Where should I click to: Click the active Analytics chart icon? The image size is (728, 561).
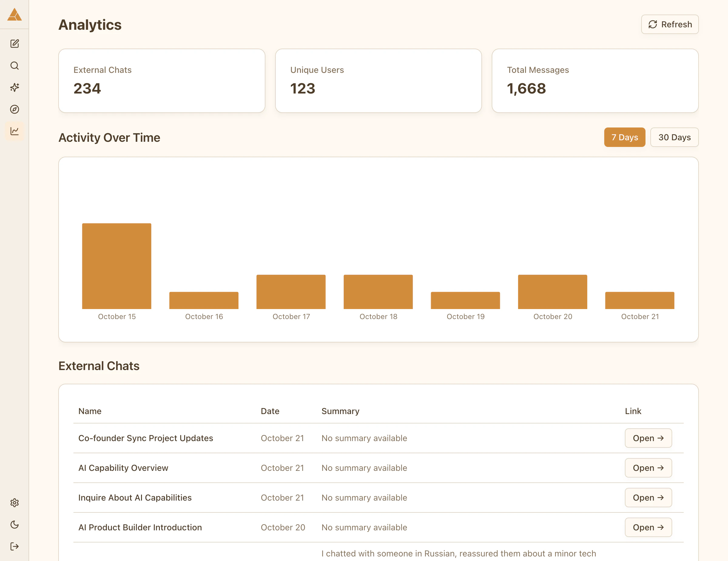click(x=15, y=131)
